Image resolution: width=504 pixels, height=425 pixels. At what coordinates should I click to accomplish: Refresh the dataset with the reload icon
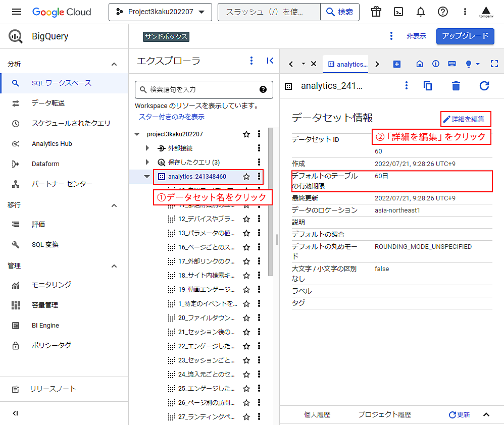484,86
